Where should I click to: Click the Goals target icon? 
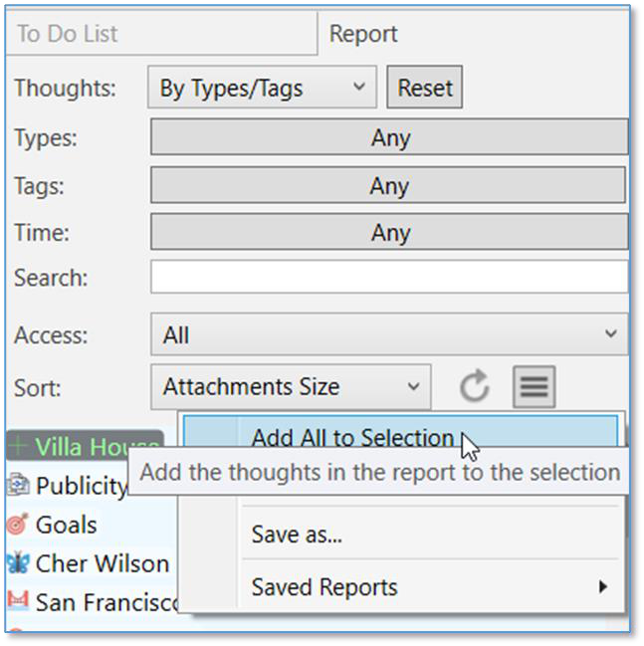tap(17, 525)
